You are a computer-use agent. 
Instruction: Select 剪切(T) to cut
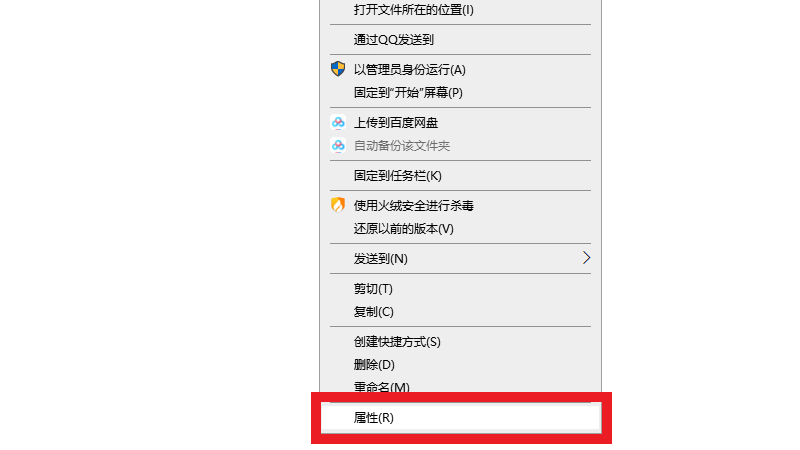coord(460,289)
